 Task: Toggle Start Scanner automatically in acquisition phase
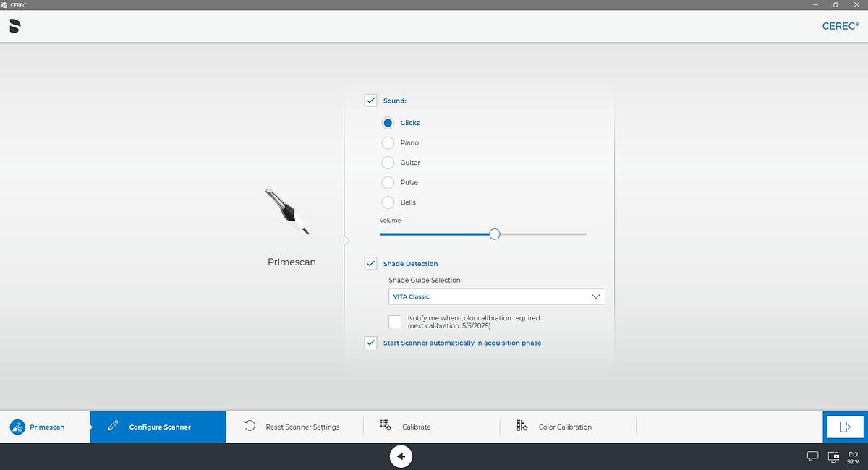coord(370,343)
